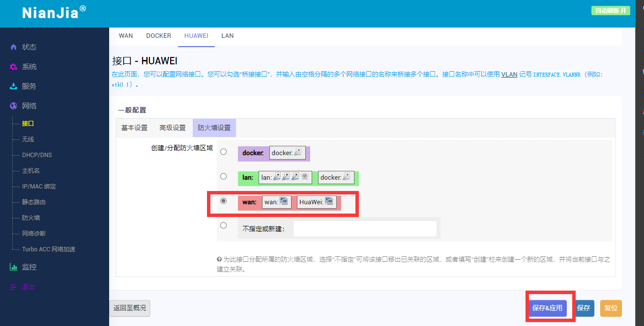Click the bar chart icon beside 监控

tap(14, 267)
